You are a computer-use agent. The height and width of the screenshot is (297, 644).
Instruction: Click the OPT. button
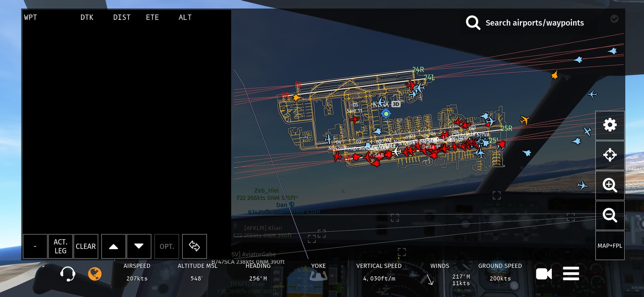pos(167,246)
